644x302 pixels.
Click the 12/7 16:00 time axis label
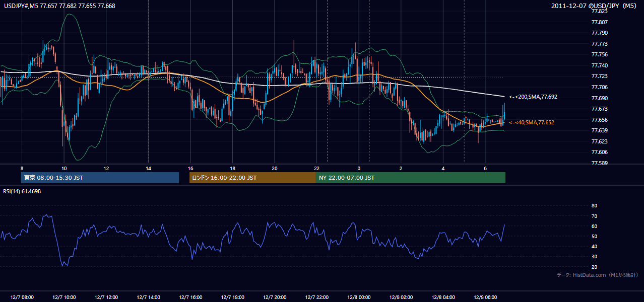coord(190,297)
